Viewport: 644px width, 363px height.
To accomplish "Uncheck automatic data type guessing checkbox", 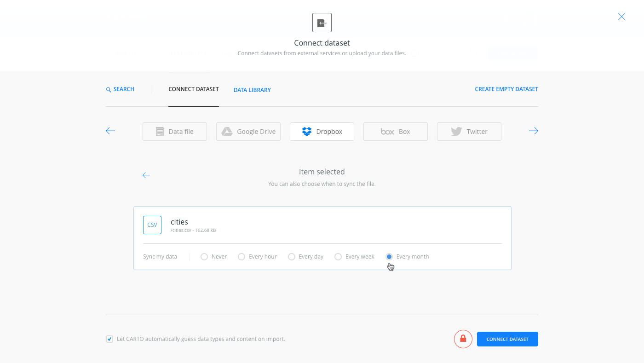I will tap(109, 339).
